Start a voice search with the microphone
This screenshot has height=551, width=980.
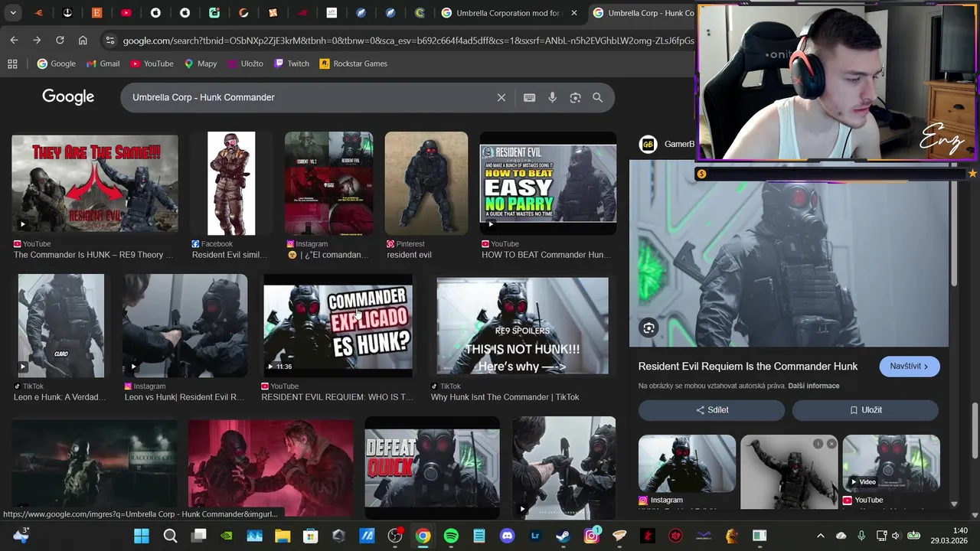click(x=552, y=98)
